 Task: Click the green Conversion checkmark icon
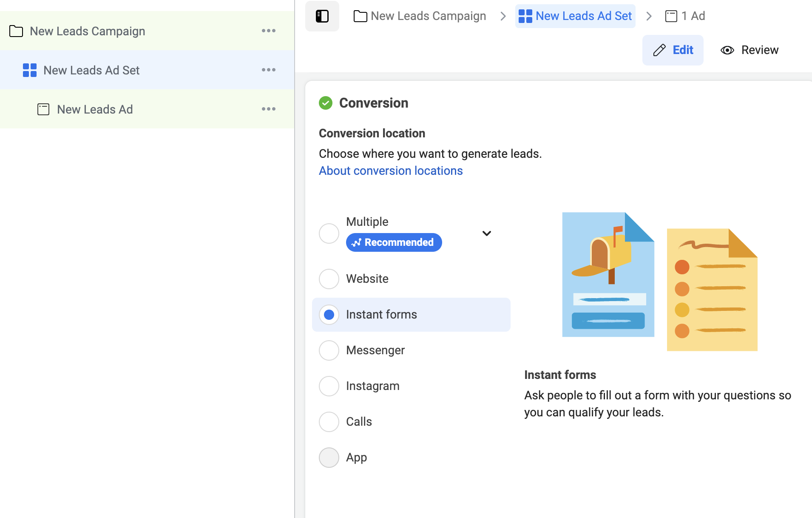click(326, 103)
